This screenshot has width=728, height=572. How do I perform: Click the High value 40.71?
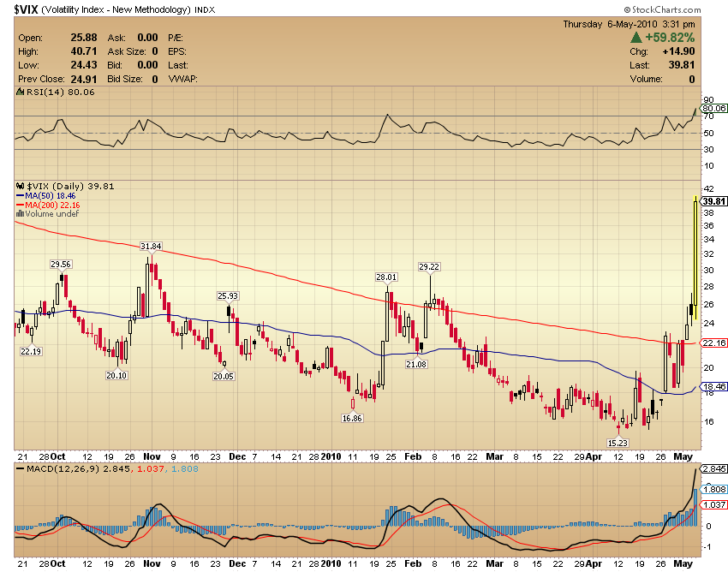coord(84,51)
